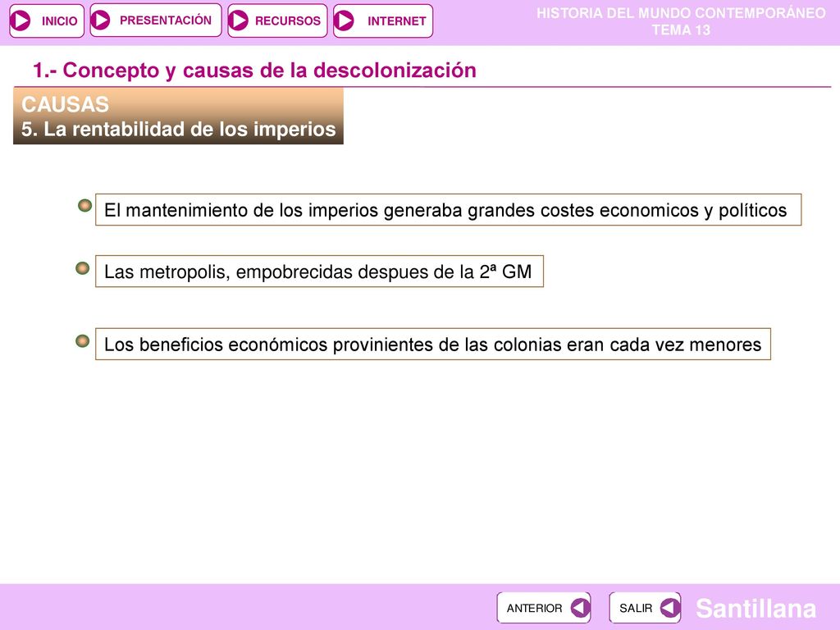Select text 'Las metropolis, empobrecidas despues de la 2ª GM'
The width and height of the screenshot is (840, 630).
point(317,272)
